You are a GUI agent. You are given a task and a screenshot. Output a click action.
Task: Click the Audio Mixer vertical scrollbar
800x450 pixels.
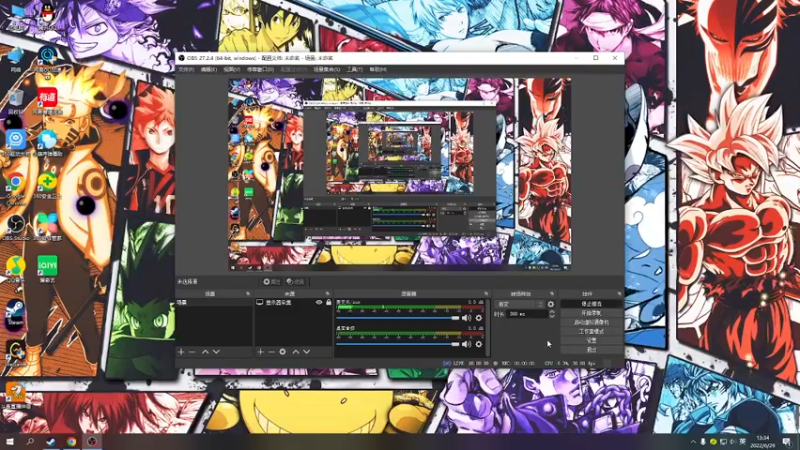click(489, 328)
